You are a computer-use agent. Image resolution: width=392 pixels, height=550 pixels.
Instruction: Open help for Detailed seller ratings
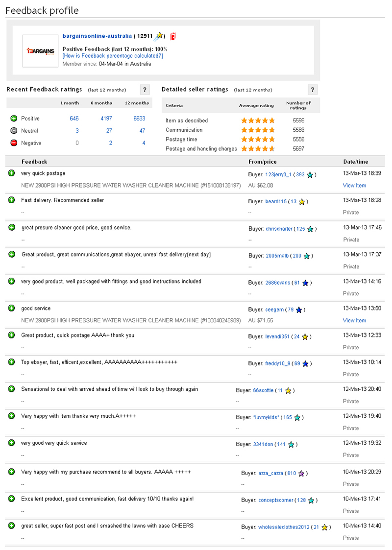point(313,89)
